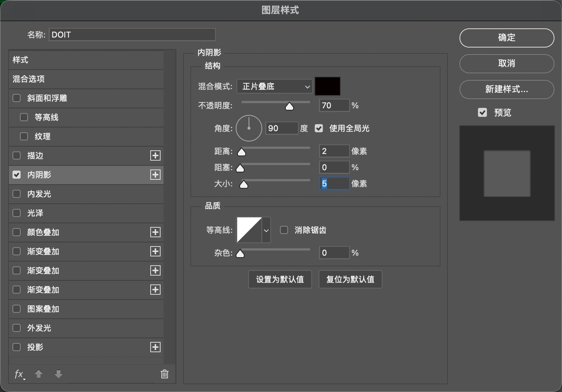Click the 不透明度 slider handle
Image resolution: width=562 pixels, height=392 pixels.
point(289,106)
